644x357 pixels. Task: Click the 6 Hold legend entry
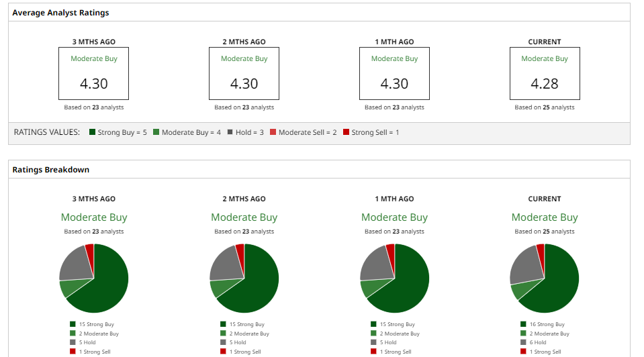pyautogui.click(x=537, y=342)
